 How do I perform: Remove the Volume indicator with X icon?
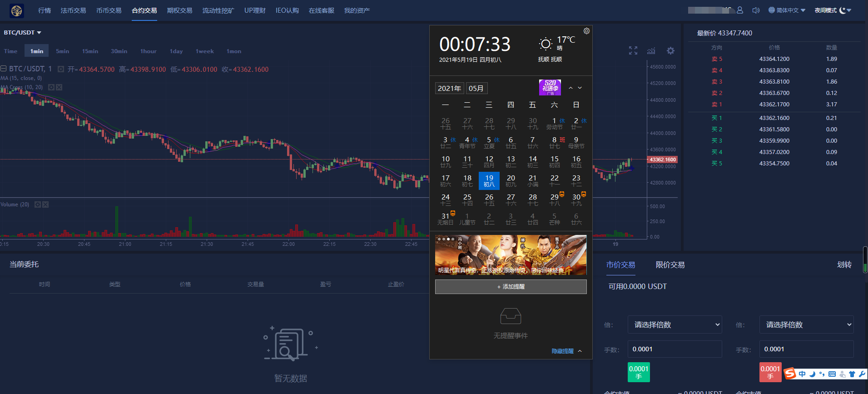coord(45,204)
